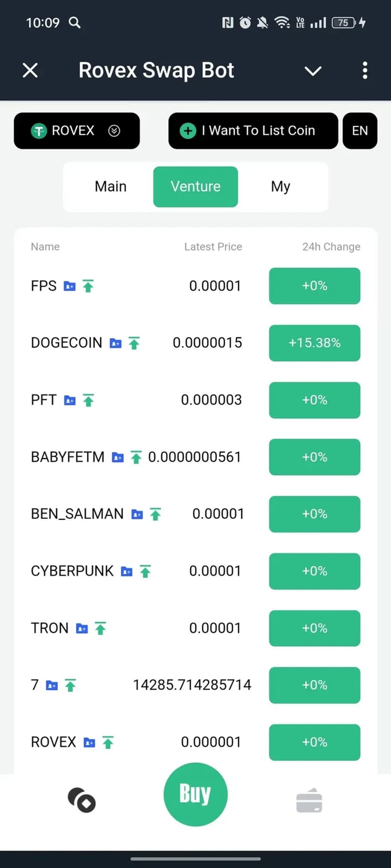Image resolution: width=391 pixels, height=868 pixels.
Task: Tap the blue folder icon beside FPS
Action: 69,286
